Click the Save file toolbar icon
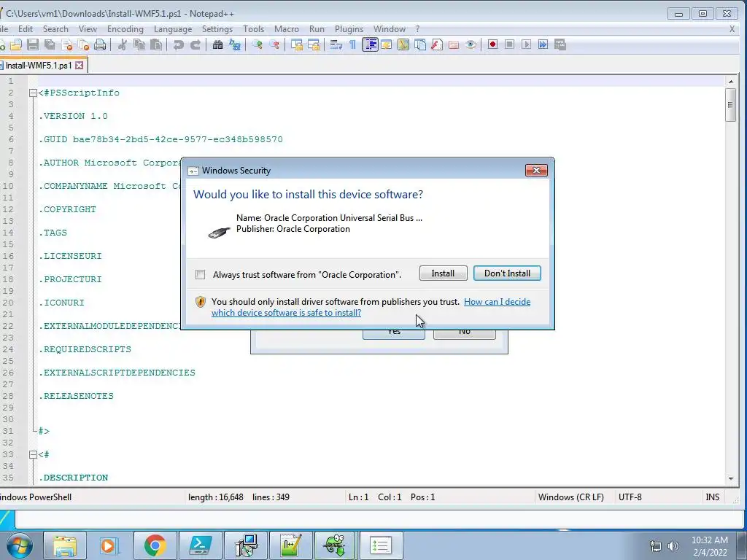 point(32,44)
